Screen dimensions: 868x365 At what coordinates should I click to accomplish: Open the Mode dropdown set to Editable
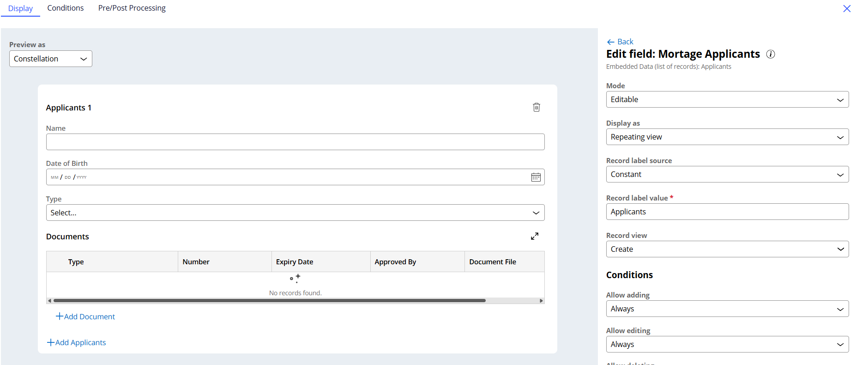[x=727, y=99]
